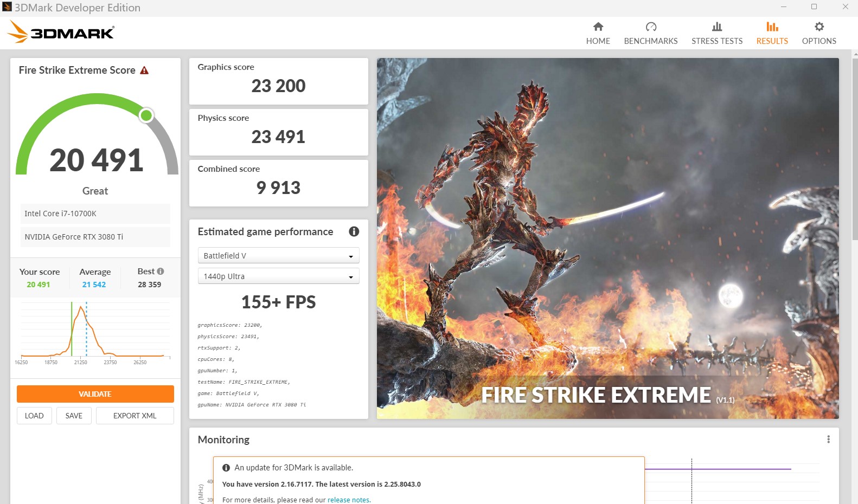The width and height of the screenshot is (858, 504).
Task: Click the green Your score value 20 491
Action: (x=39, y=285)
